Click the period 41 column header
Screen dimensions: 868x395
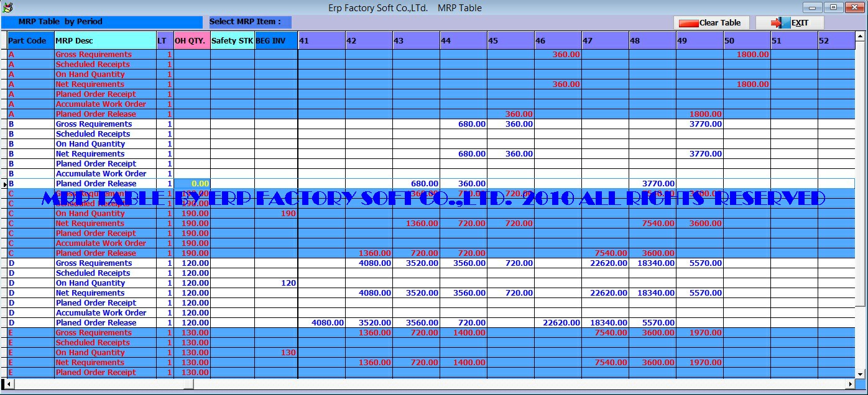point(321,41)
